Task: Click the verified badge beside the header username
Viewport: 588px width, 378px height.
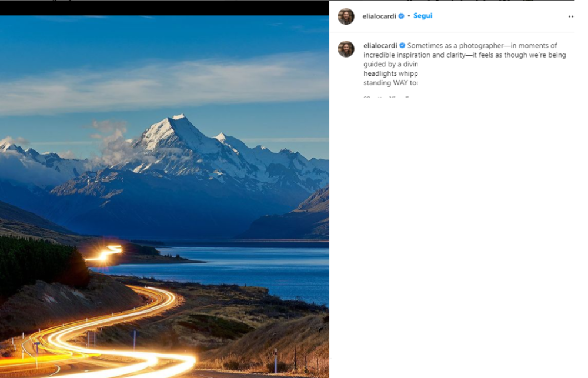Action: [401, 16]
